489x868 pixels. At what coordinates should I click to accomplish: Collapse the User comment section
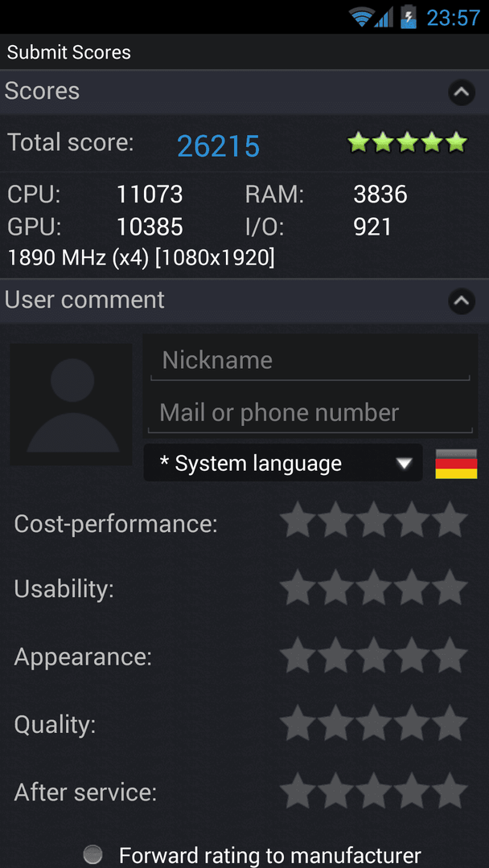coord(462,301)
